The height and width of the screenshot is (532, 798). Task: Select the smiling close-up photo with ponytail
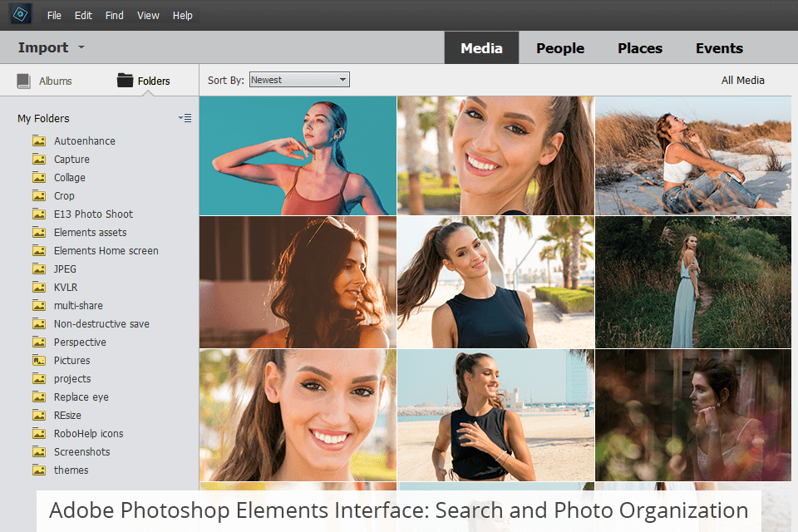click(x=495, y=155)
